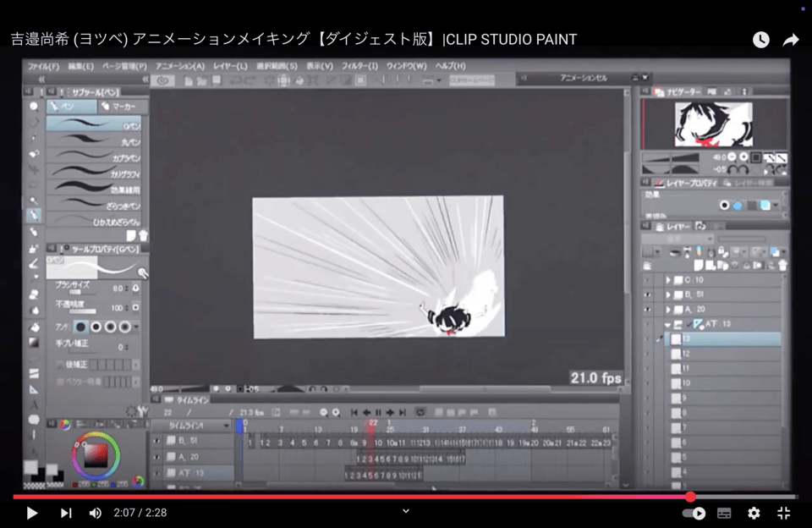The height and width of the screenshot is (528, 812).
Task: Open the アニメーション(A) menu
Action: click(179, 66)
